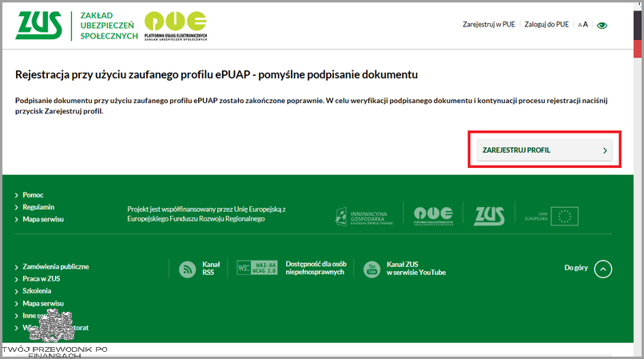Image resolution: width=644 pixels, height=359 pixels.
Task: Open Mapa serwisu link below Szkolenia
Action: (x=43, y=304)
